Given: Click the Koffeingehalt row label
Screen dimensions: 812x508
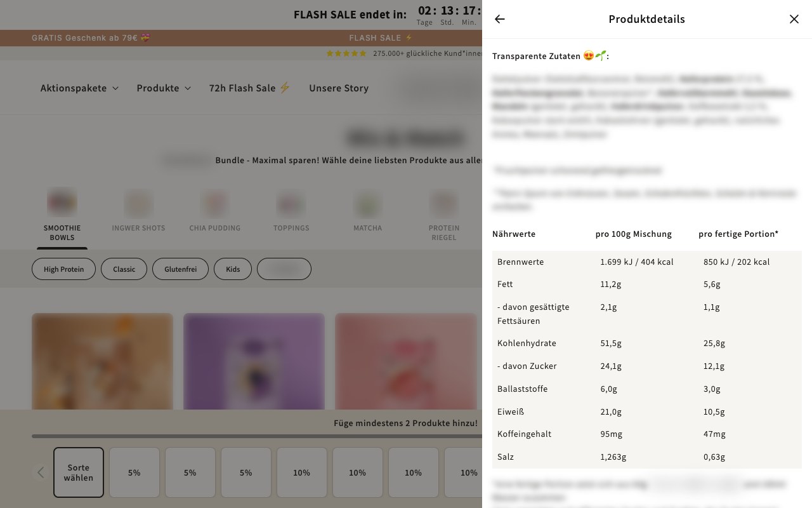Looking at the screenshot, I should (x=525, y=434).
